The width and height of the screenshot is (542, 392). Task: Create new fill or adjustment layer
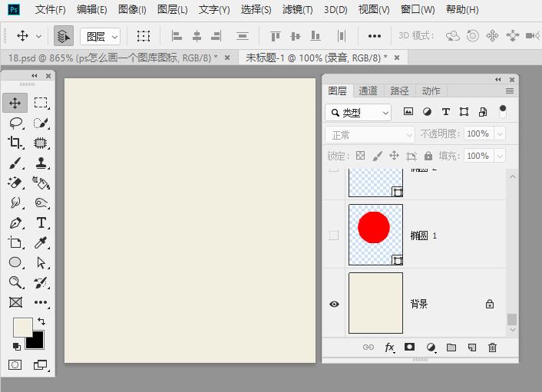[431, 347]
